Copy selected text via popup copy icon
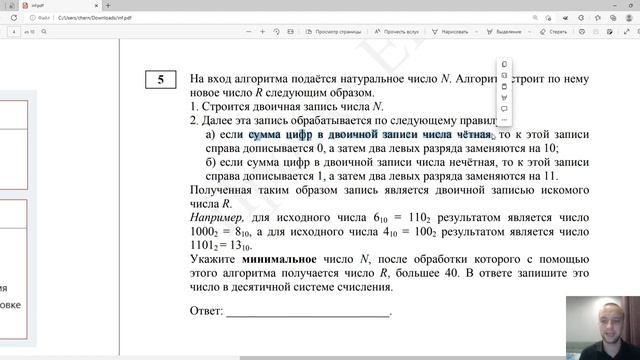The height and width of the screenshot is (360, 640). (504, 64)
